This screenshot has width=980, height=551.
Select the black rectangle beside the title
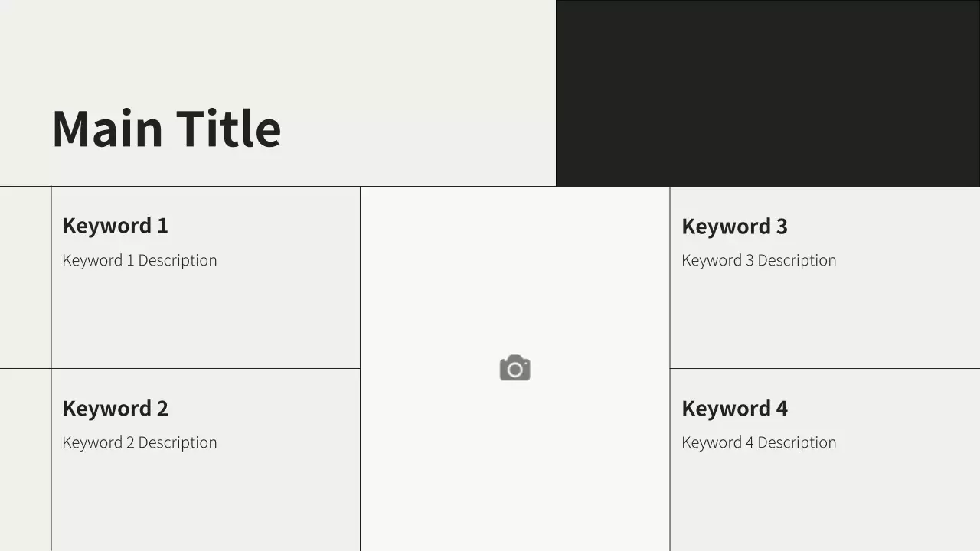[x=767, y=93]
